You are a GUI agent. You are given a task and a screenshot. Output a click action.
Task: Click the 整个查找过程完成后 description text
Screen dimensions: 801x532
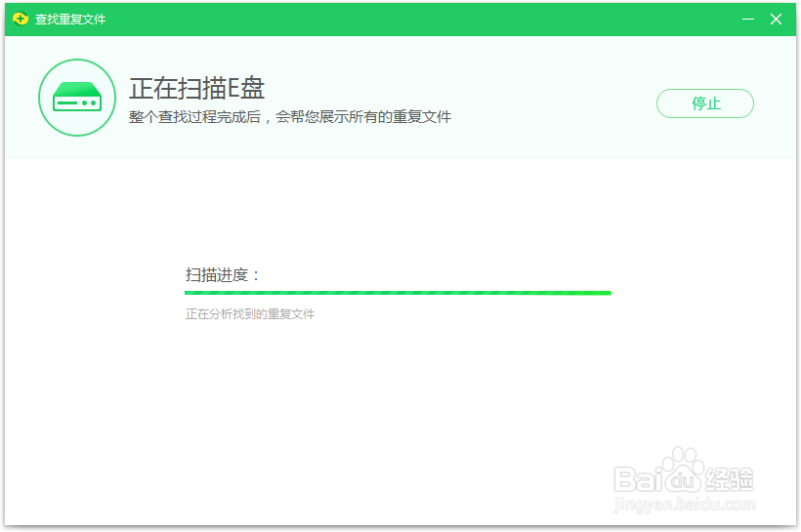[x=290, y=117]
